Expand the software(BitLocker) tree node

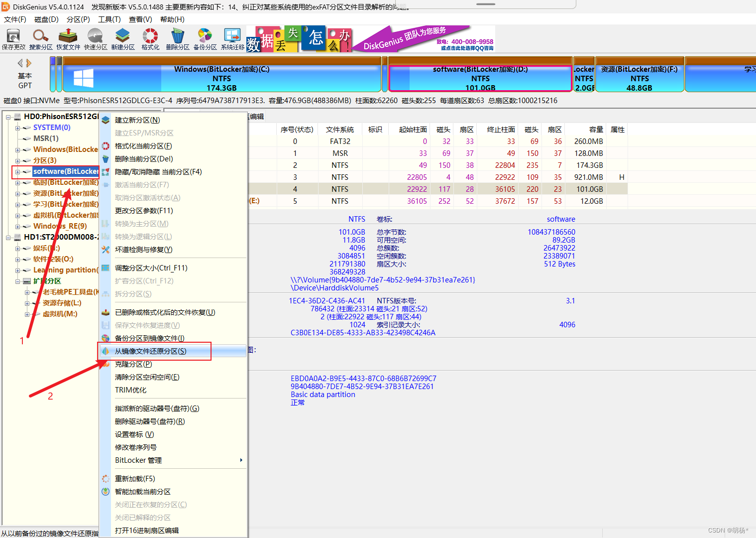click(x=18, y=172)
